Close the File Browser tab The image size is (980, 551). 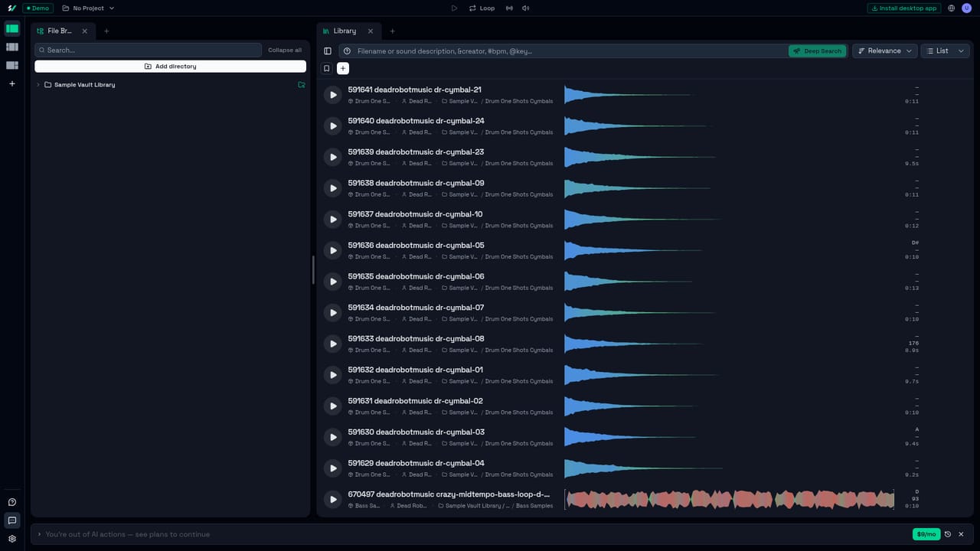click(84, 31)
